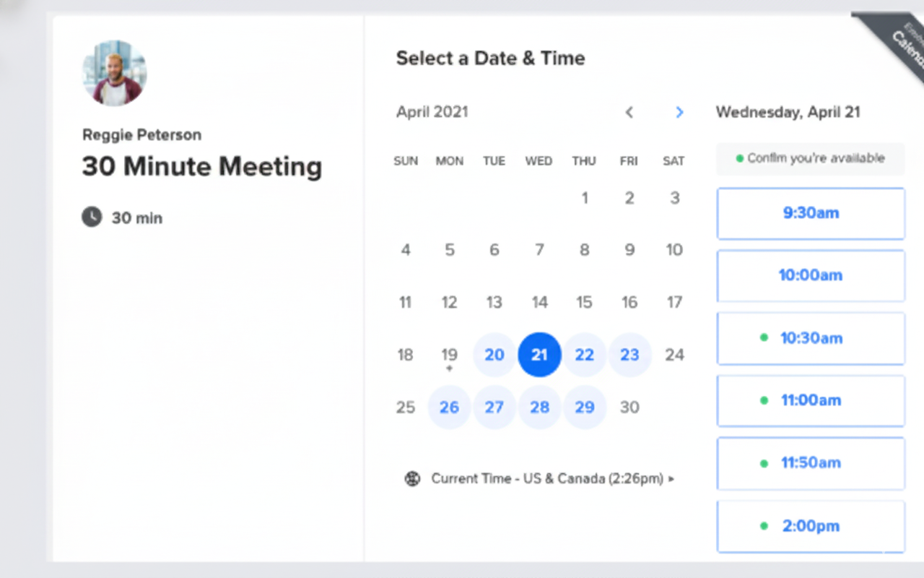Open Current Time US & Canada selector
Viewport: 924px width, 578px height.
tap(546, 478)
